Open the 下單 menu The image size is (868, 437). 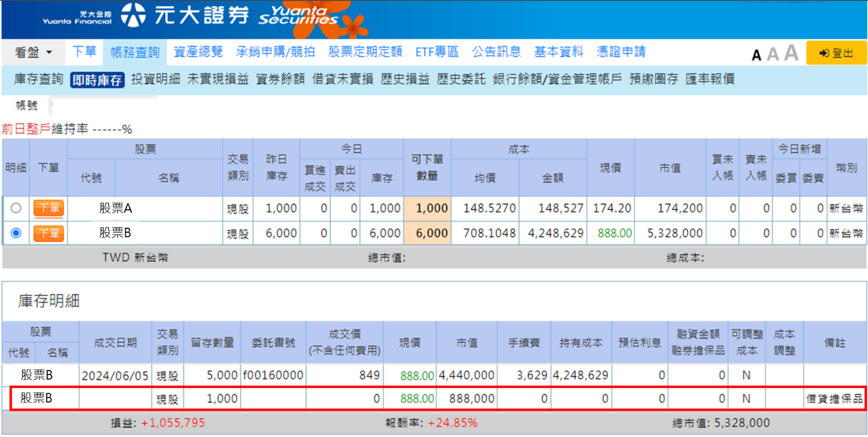tap(85, 52)
